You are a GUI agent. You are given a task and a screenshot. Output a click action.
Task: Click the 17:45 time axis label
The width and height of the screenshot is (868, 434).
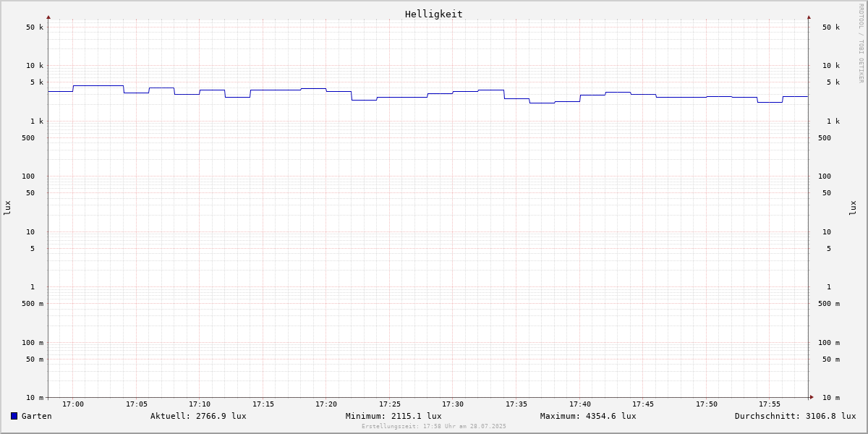[643, 404]
